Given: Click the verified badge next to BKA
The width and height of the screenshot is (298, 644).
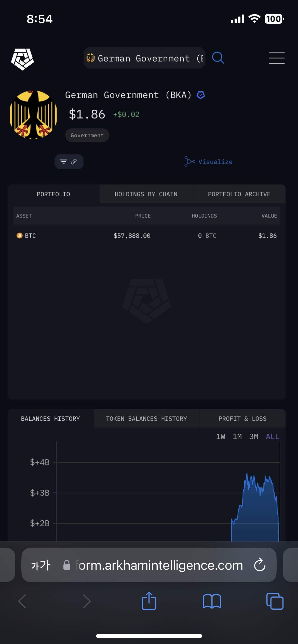Looking at the screenshot, I should click(201, 95).
